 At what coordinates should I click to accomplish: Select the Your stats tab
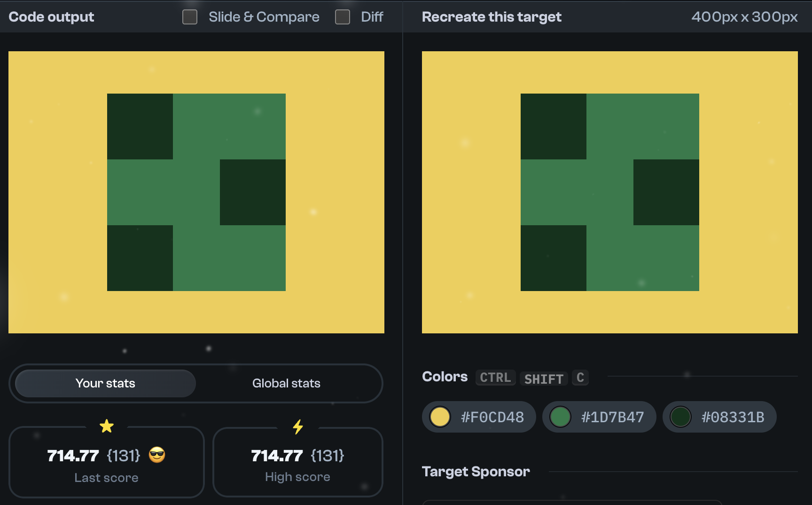(x=105, y=383)
